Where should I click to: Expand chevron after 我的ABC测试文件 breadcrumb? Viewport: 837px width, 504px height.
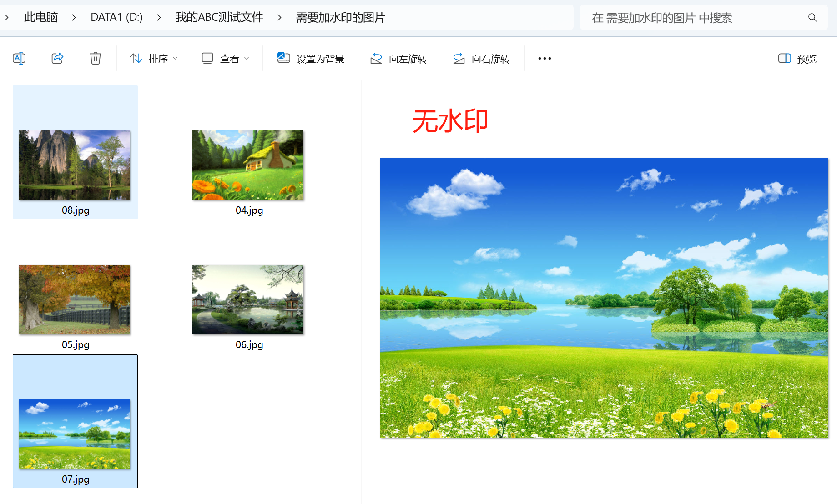[x=279, y=18]
